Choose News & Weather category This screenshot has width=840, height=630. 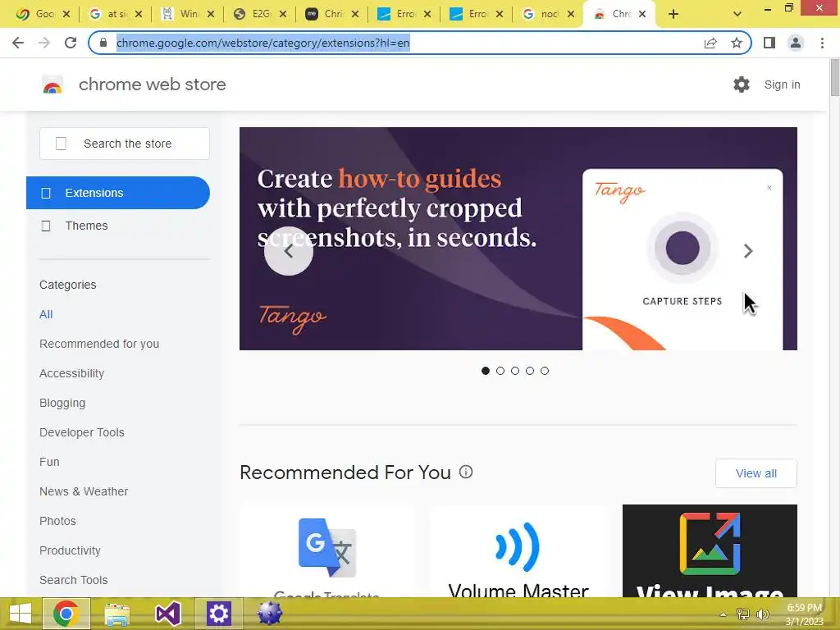(84, 491)
